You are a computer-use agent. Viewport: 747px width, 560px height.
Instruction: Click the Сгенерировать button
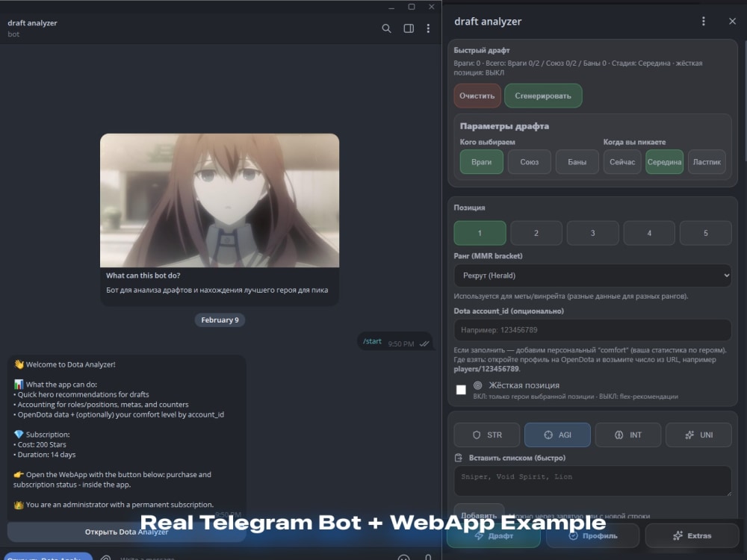pos(543,96)
